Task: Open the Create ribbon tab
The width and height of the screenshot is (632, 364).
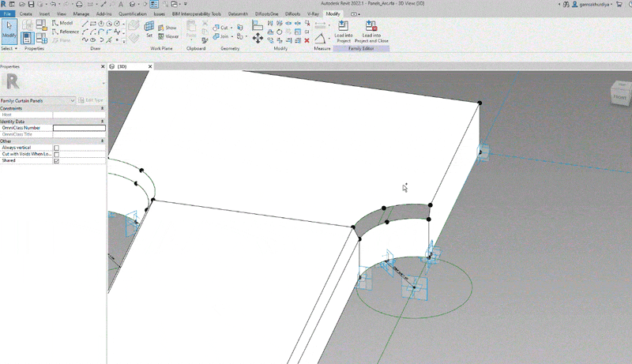Action: pyautogui.click(x=26, y=13)
